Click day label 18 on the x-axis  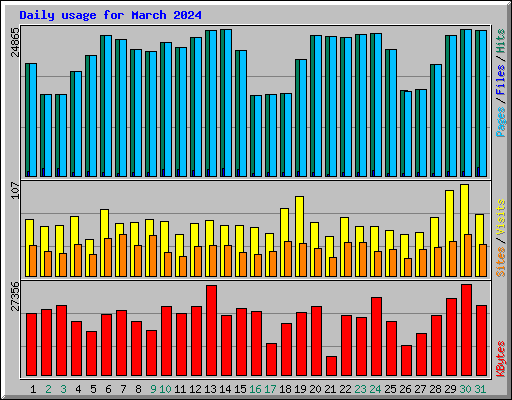click(x=285, y=389)
